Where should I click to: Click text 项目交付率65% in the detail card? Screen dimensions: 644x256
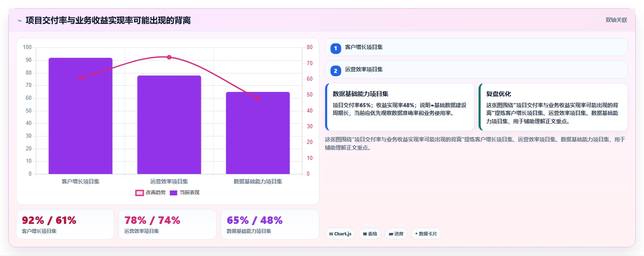[x=352, y=105]
